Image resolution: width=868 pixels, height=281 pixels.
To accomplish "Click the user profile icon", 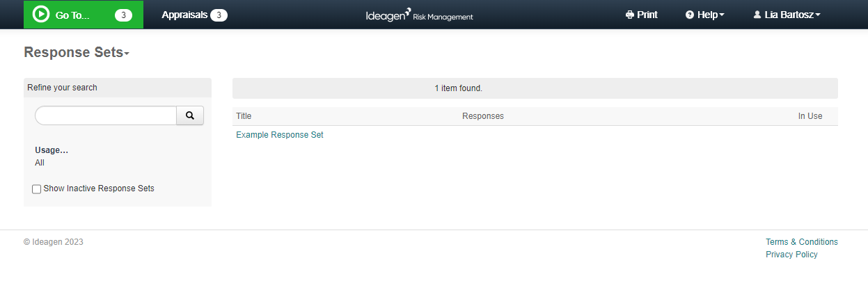I will coord(757,15).
